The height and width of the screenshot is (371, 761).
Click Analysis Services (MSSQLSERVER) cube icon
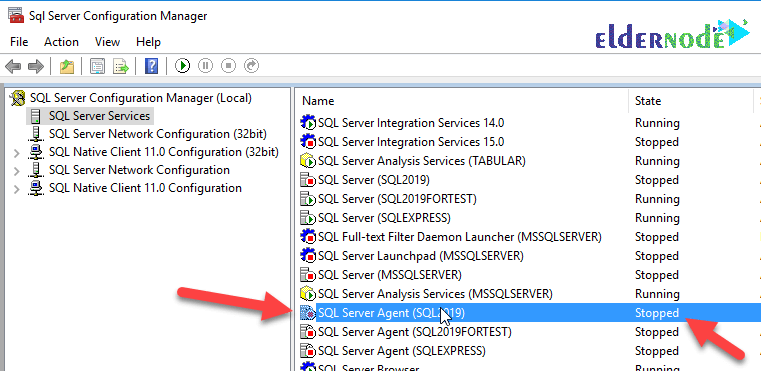click(308, 294)
